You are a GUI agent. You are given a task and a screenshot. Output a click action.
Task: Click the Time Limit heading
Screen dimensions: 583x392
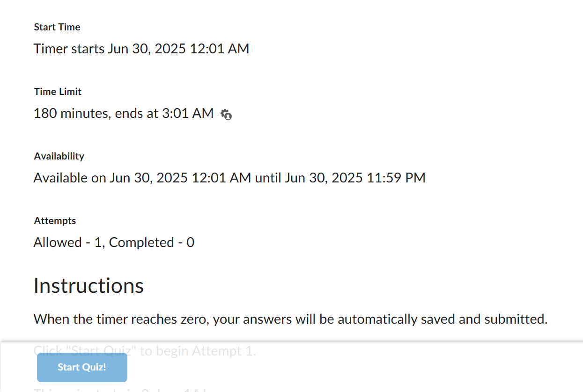click(x=58, y=92)
